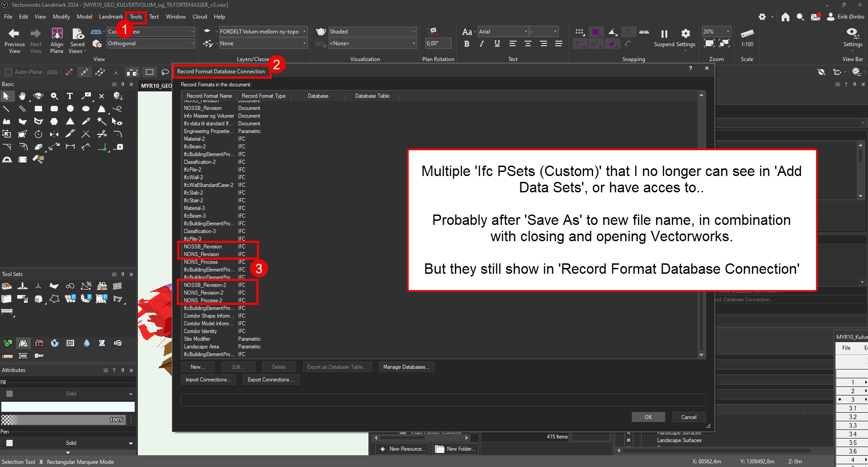Image resolution: width=868 pixels, height=467 pixels.
Task: Click the fill opacity 100% slider
Action: click(63, 420)
